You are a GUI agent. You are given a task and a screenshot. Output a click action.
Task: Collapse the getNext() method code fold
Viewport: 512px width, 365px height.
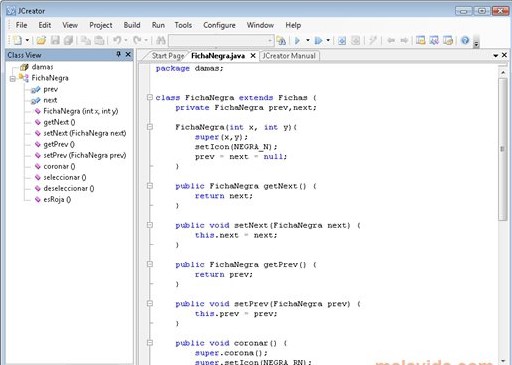tap(150, 186)
